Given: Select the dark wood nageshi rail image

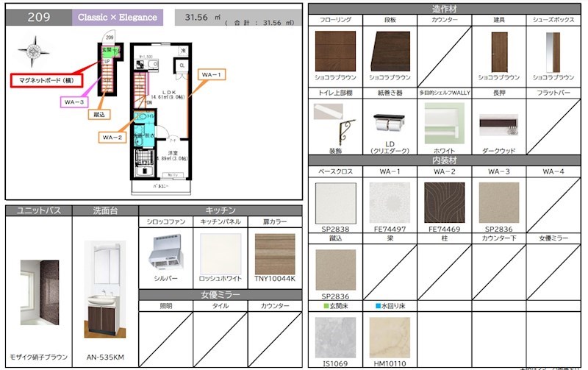Looking at the screenshot, I should click(499, 125).
